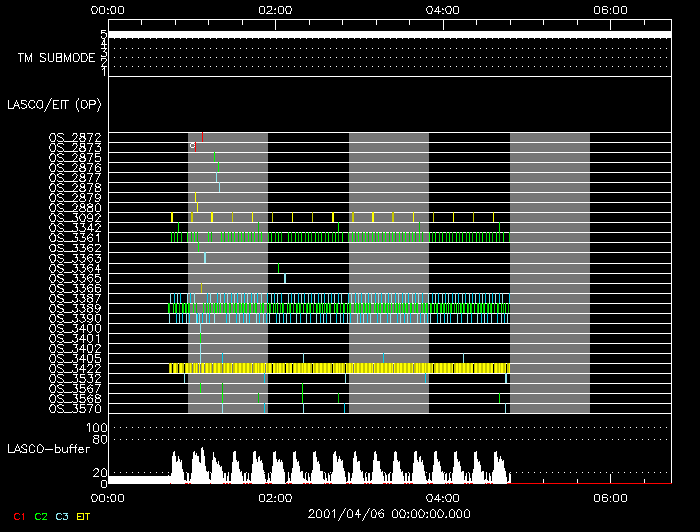The height and width of the screenshot is (532, 700).
Task: Select the OS_2873 row label
Action: pos(75,147)
